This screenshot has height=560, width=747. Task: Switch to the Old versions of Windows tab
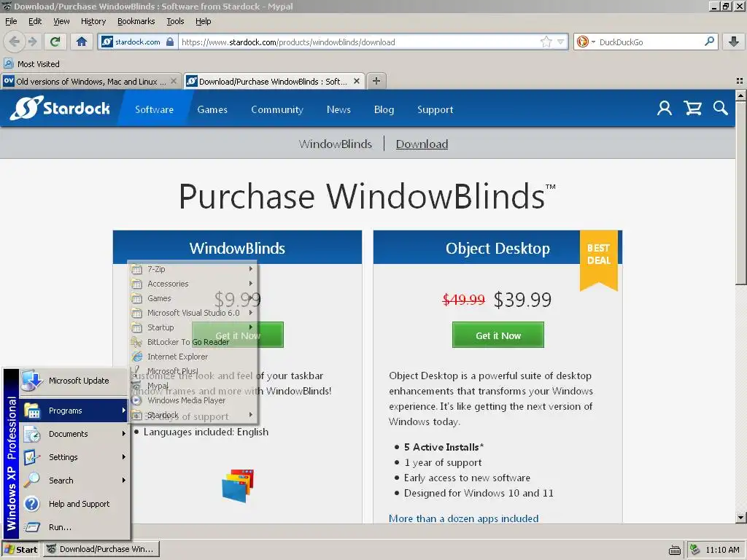[x=90, y=82]
